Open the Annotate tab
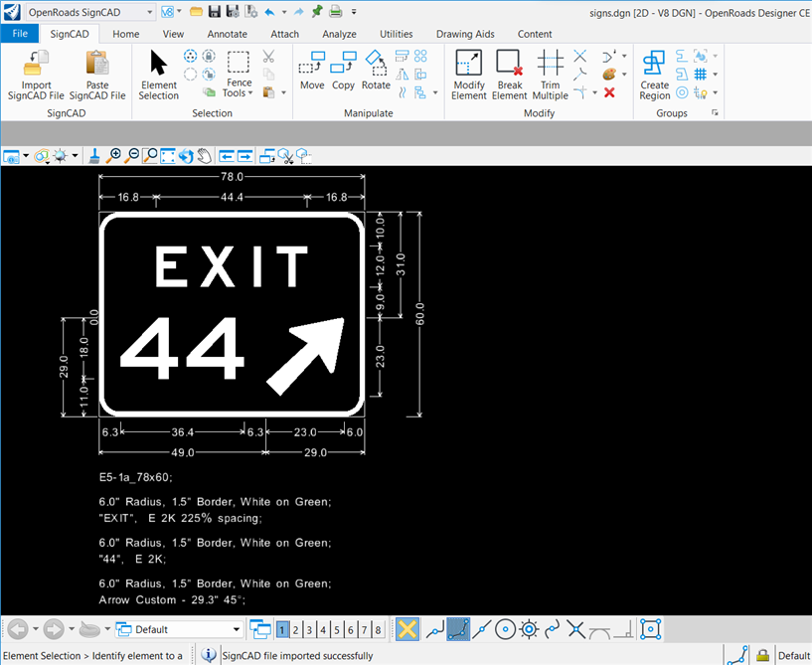 click(227, 34)
